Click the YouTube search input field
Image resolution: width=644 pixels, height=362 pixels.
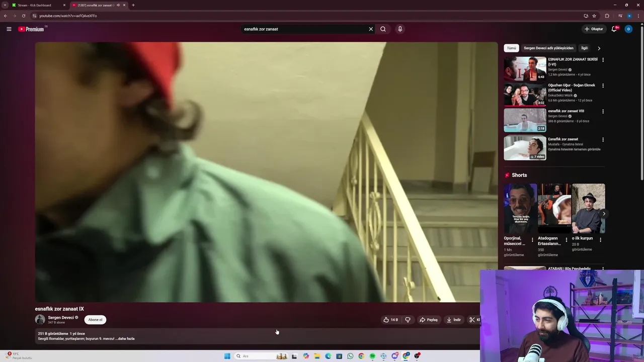pyautogui.click(x=304, y=29)
